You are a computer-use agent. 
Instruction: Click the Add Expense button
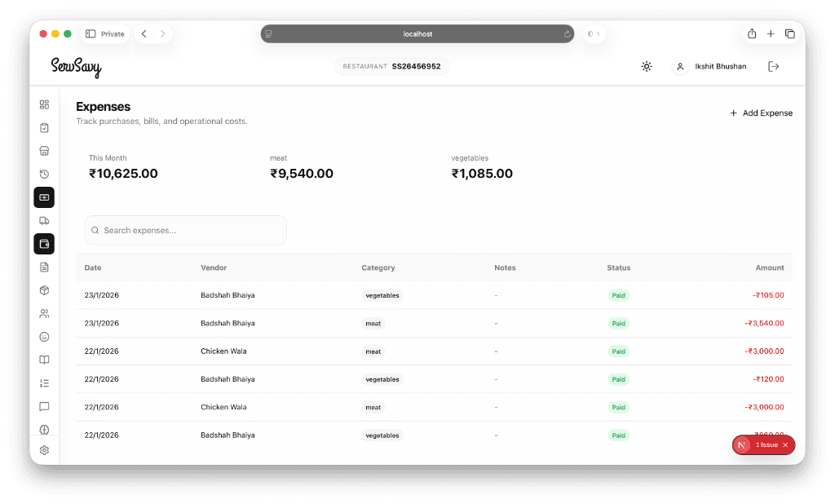(761, 113)
